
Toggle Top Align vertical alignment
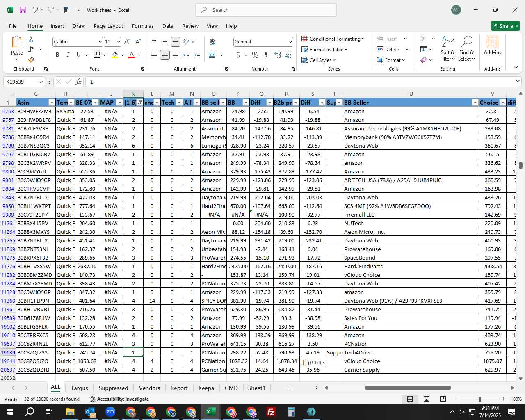point(154,41)
